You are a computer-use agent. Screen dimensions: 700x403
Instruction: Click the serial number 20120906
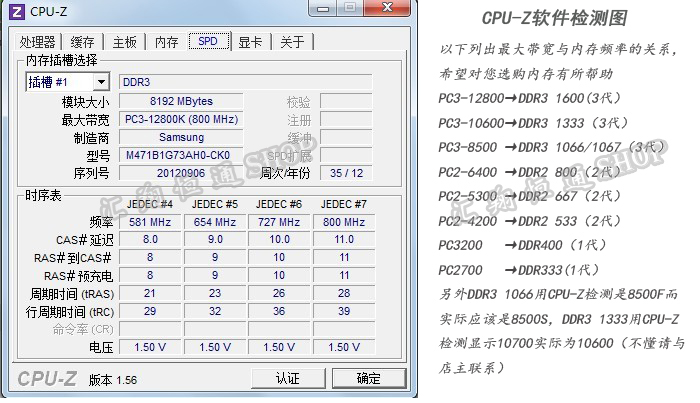(181, 173)
